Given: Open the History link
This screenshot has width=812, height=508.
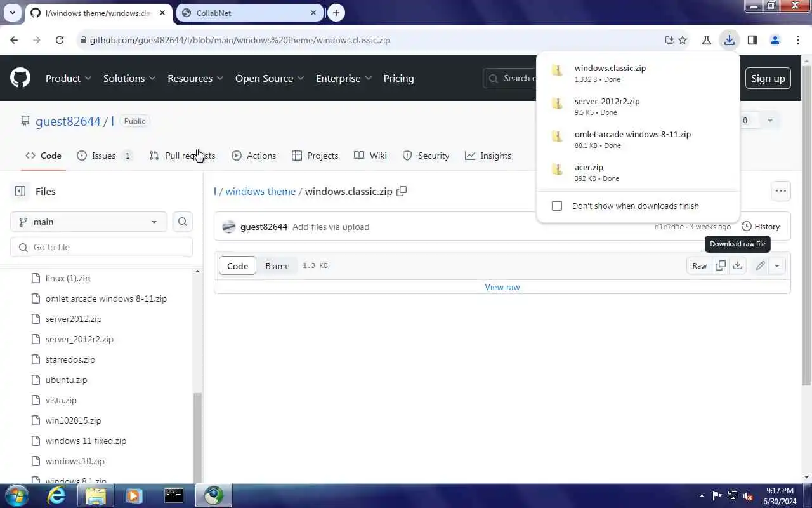Looking at the screenshot, I should [760, 226].
